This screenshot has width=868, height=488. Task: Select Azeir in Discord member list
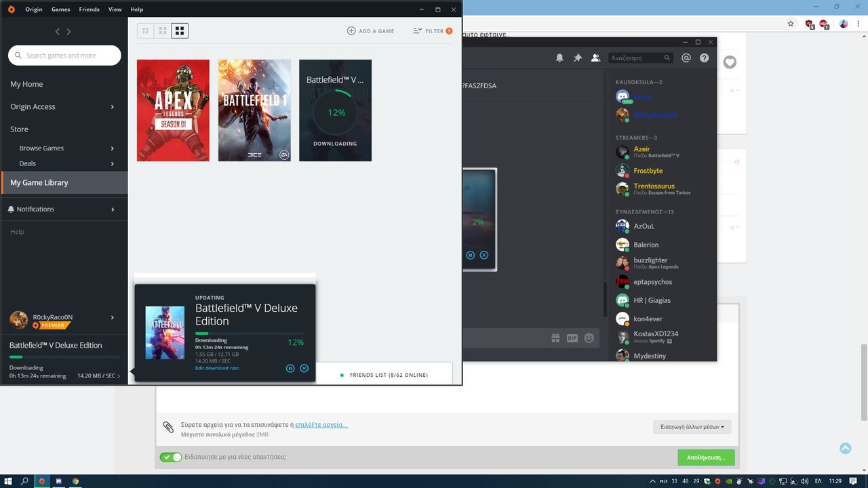pyautogui.click(x=661, y=152)
